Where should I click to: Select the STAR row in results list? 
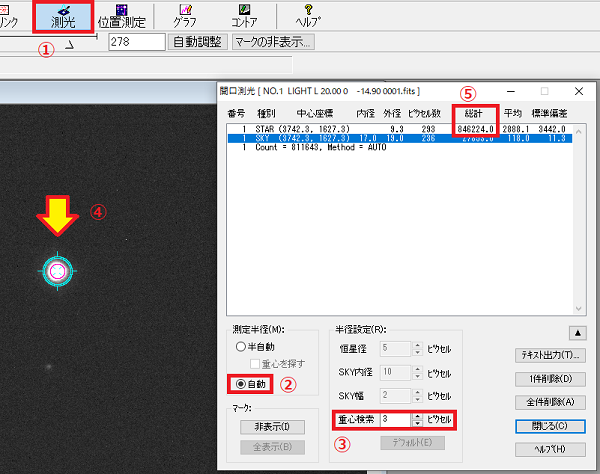click(x=399, y=129)
